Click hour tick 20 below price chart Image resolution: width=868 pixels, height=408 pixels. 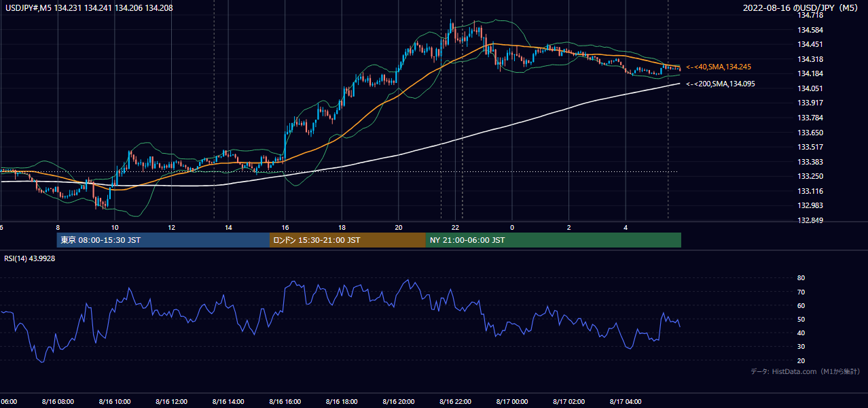399,227
